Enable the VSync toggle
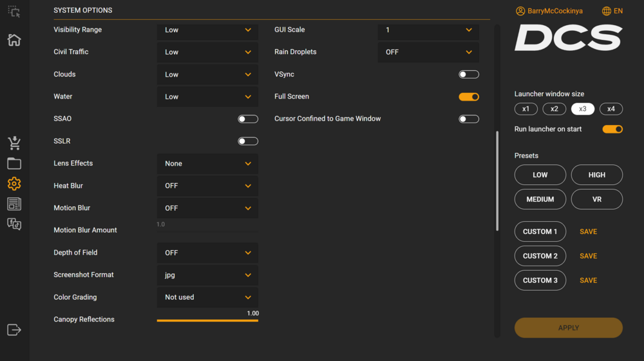The width and height of the screenshot is (644, 361). pyautogui.click(x=469, y=75)
